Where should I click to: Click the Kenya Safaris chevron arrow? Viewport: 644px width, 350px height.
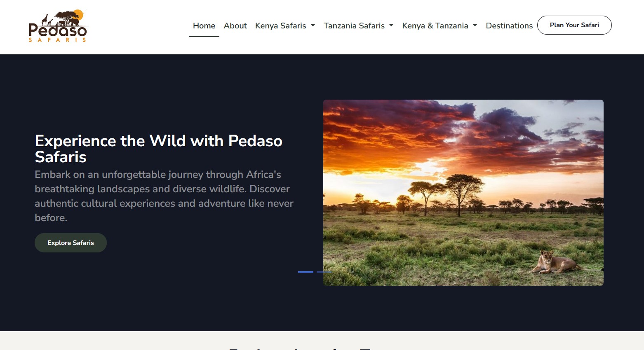(x=313, y=26)
